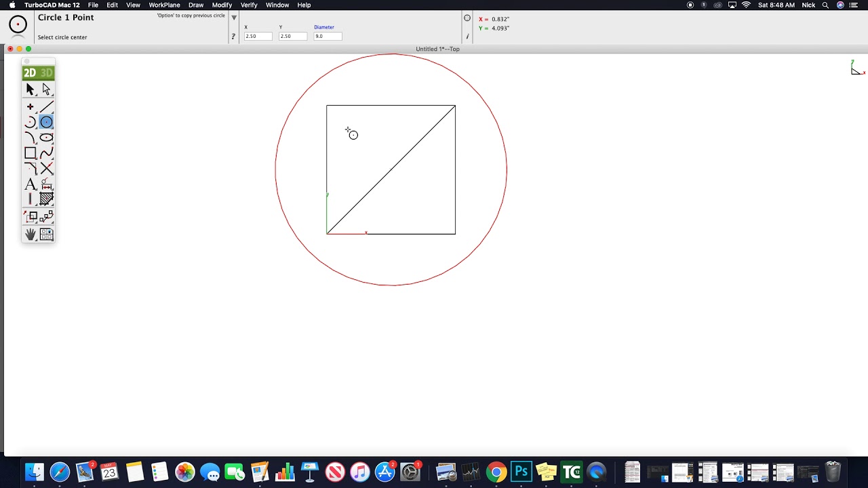Switch palette to 2D mode
This screenshot has height=488, width=868.
tap(30, 73)
